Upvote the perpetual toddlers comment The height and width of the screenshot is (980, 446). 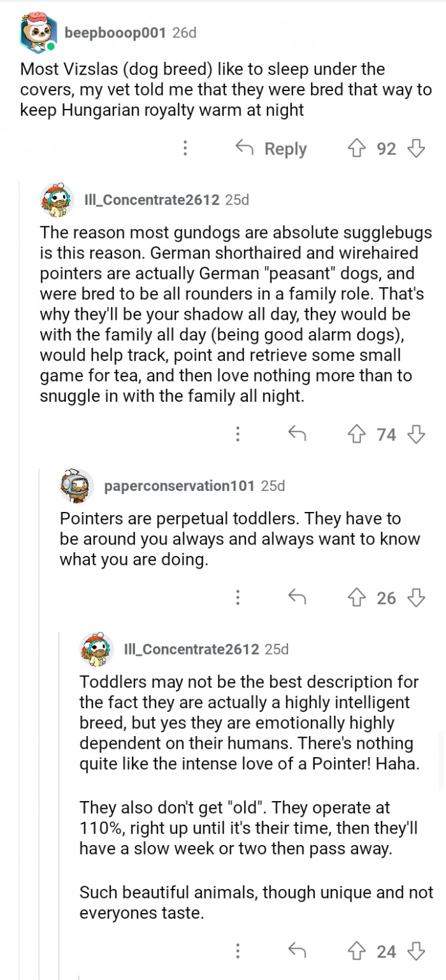356,598
